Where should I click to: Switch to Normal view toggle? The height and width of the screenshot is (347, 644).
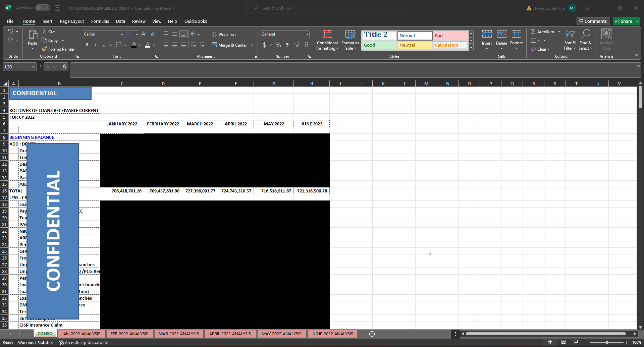550,342
